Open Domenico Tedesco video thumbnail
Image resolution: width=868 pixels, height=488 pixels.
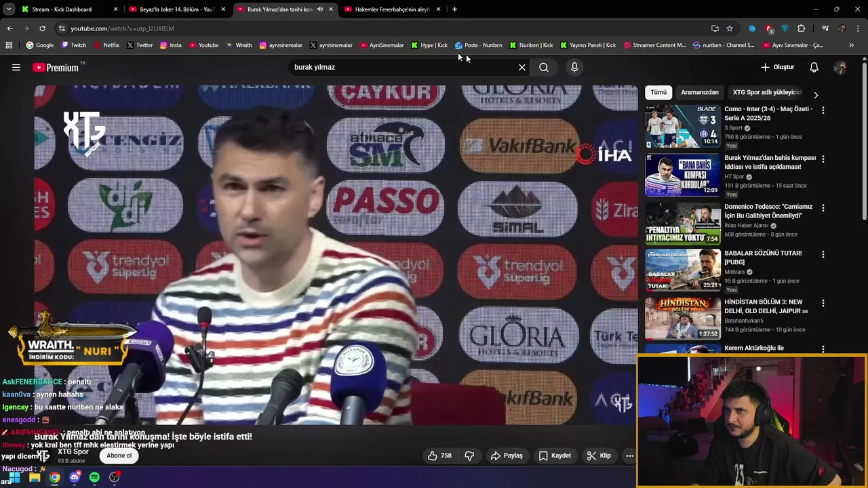(x=682, y=224)
